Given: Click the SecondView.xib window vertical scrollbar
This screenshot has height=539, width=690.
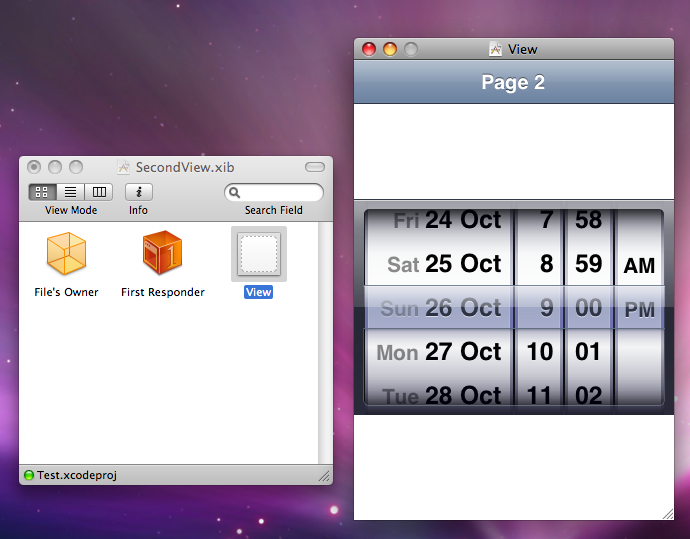Looking at the screenshot, I should (325, 343).
